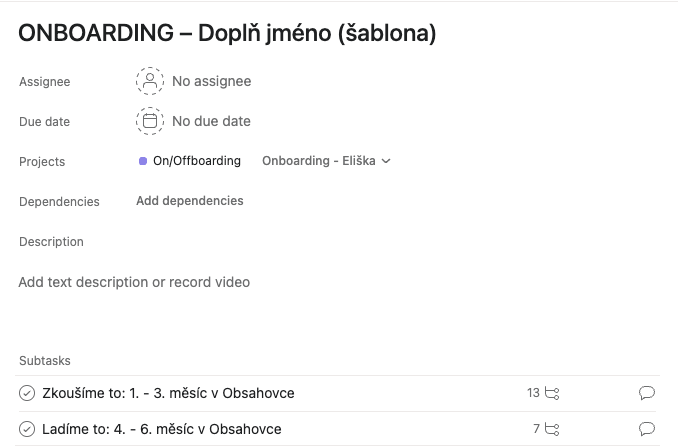The width and height of the screenshot is (678, 446).
Task: Click chevron next to Onboarding - Eliška
Action: click(386, 161)
